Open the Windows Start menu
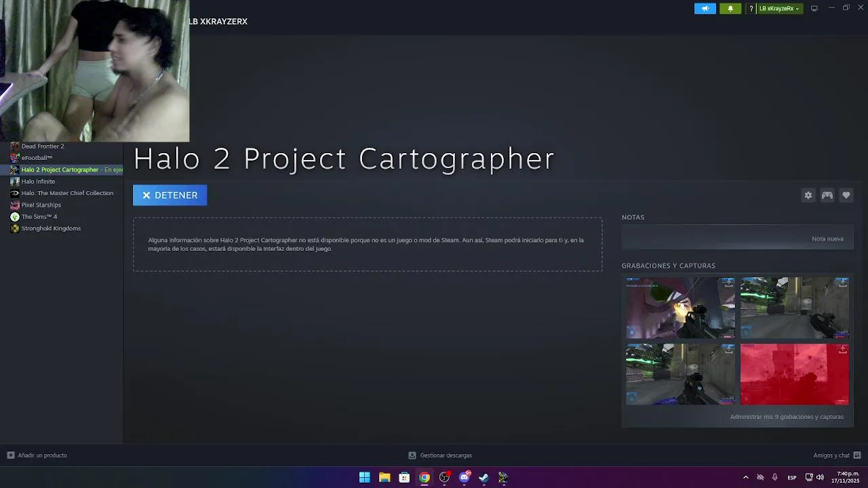 tap(365, 477)
